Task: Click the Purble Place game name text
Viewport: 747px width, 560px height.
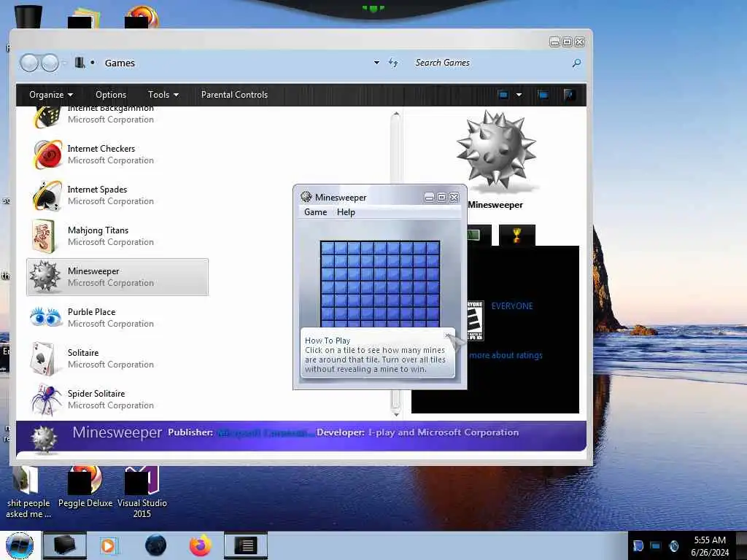Action: pos(91,312)
